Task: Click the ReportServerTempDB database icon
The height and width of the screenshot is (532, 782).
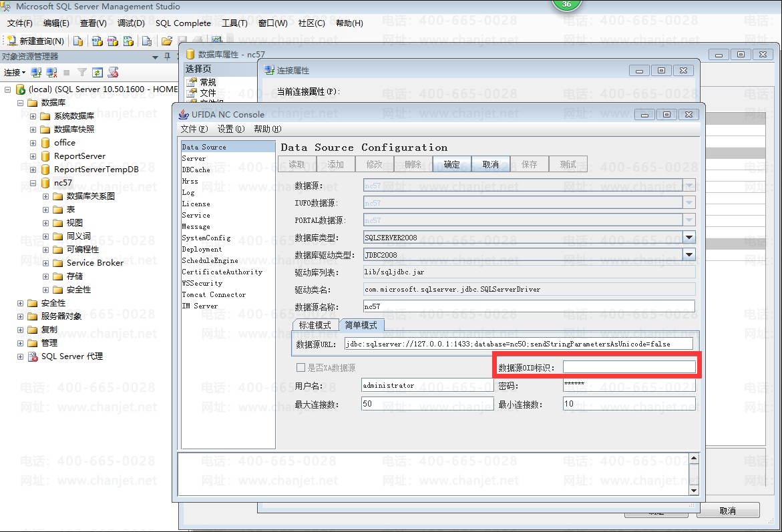Action: (45, 170)
